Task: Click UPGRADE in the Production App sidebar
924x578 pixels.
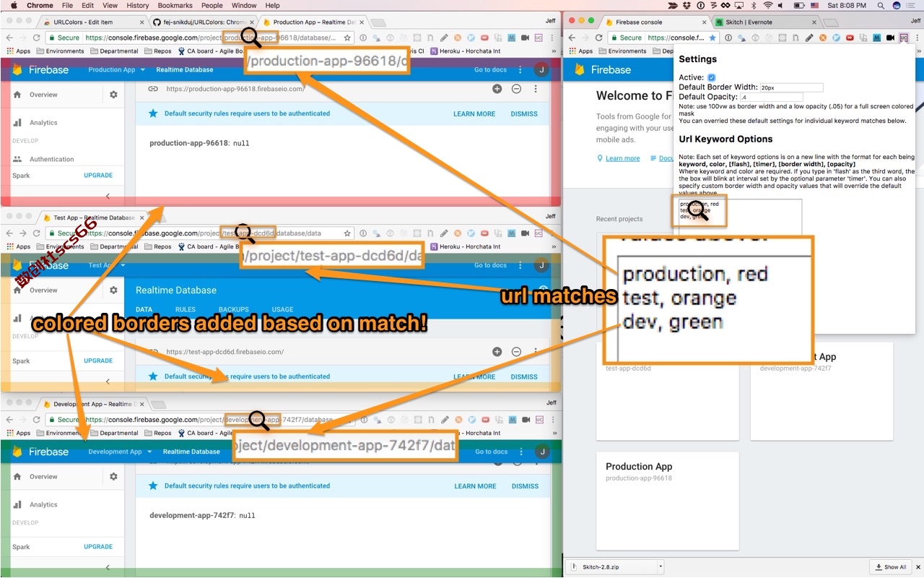Action: click(98, 176)
